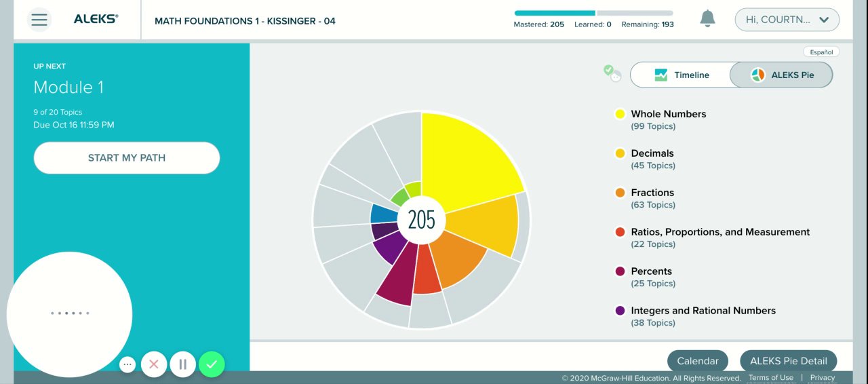
Task: Open the Calendar
Action: click(698, 361)
